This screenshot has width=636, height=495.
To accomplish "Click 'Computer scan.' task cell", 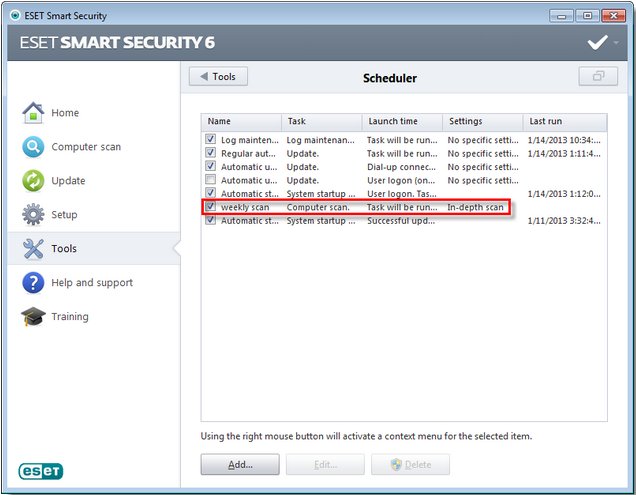I will pyautogui.click(x=318, y=207).
